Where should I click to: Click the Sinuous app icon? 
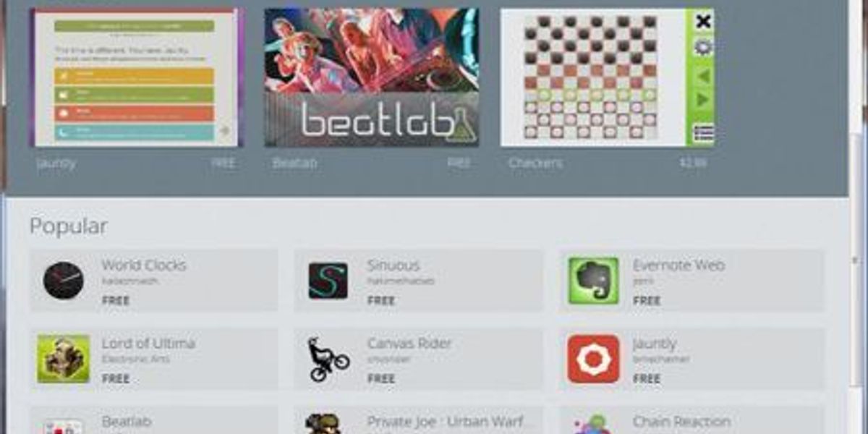click(x=328, y=281)
